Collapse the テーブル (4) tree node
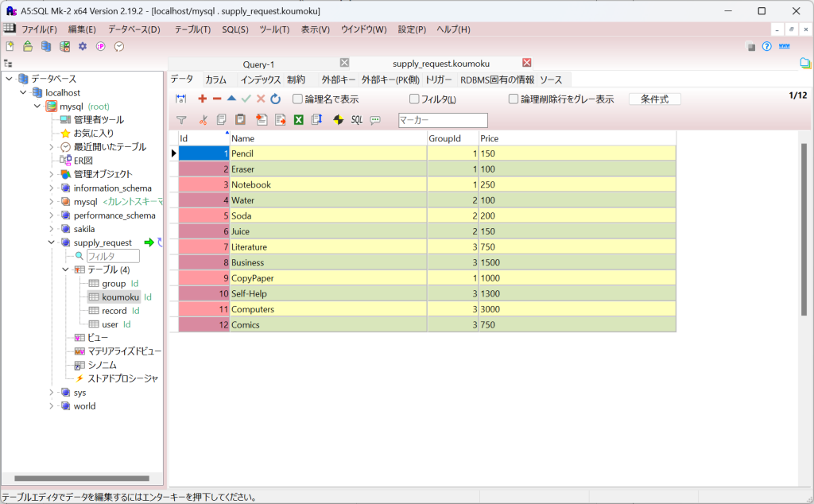814x504 pixels. (65, 270)
